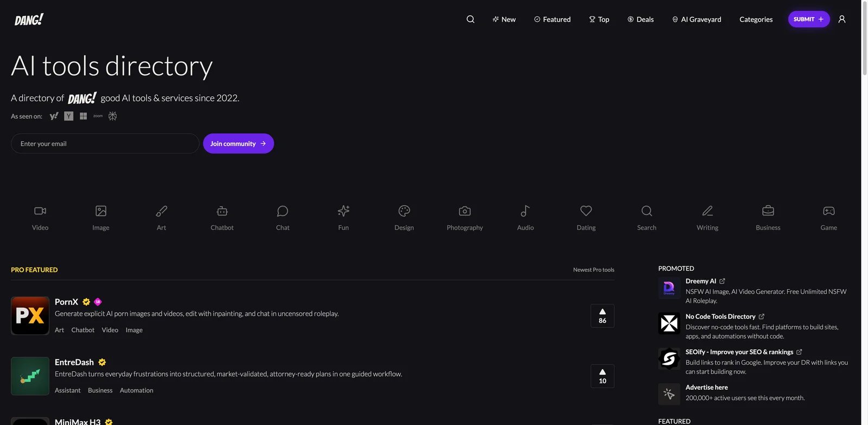
Task: Click the Join community button
Action: coord(238,144)
